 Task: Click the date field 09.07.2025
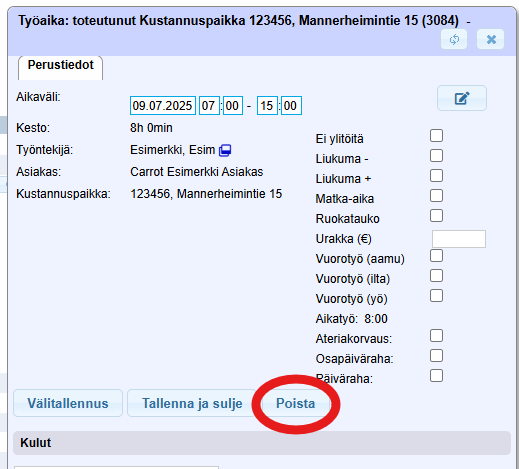pos(163,106)
